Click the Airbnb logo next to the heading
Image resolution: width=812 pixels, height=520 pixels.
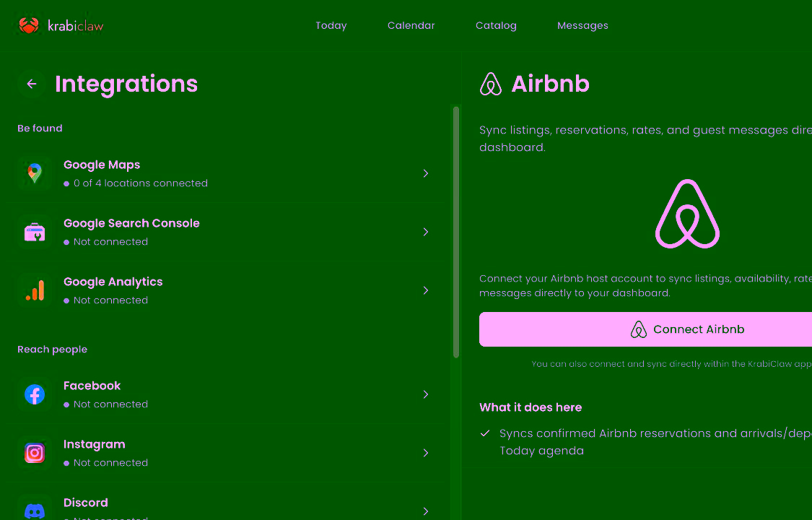pyautogui.click(x=490, y=84)
